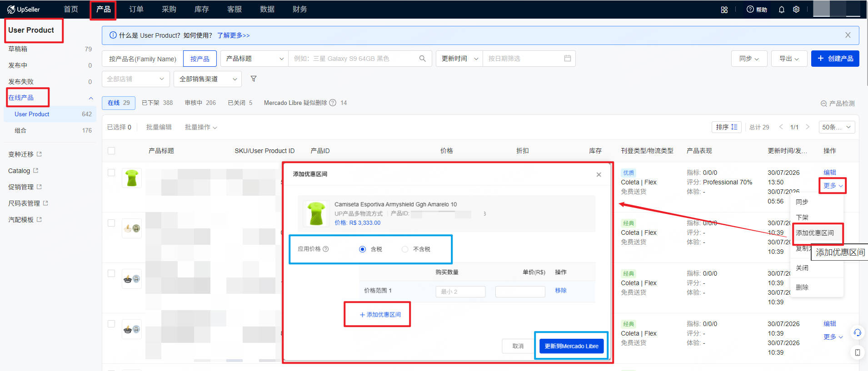868x371 pixels.
Task: Open the 帮助 help icon
Action: 757,10
